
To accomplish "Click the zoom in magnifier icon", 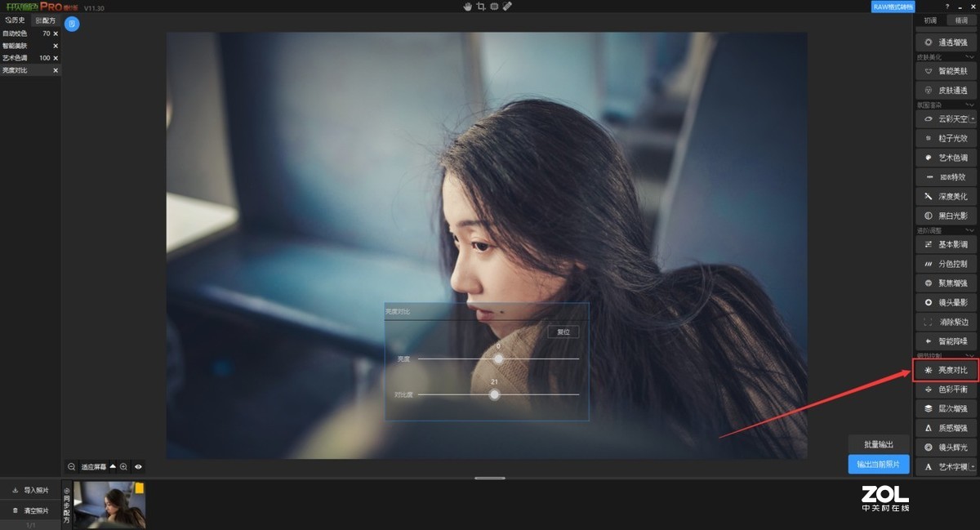I will point(123,467).
